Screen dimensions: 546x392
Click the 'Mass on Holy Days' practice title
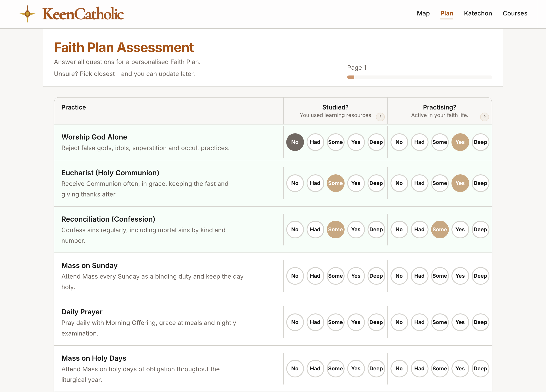[x=94, y=358]
